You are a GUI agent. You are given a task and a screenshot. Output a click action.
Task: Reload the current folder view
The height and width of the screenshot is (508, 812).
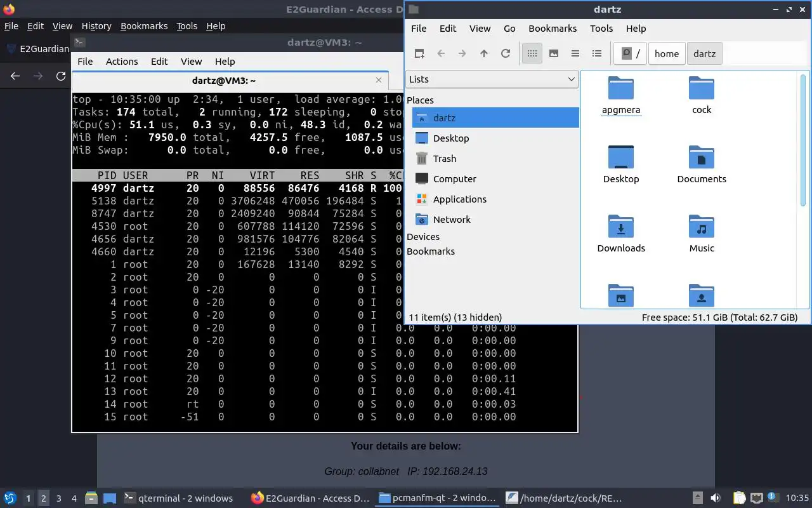click(506, 54)
